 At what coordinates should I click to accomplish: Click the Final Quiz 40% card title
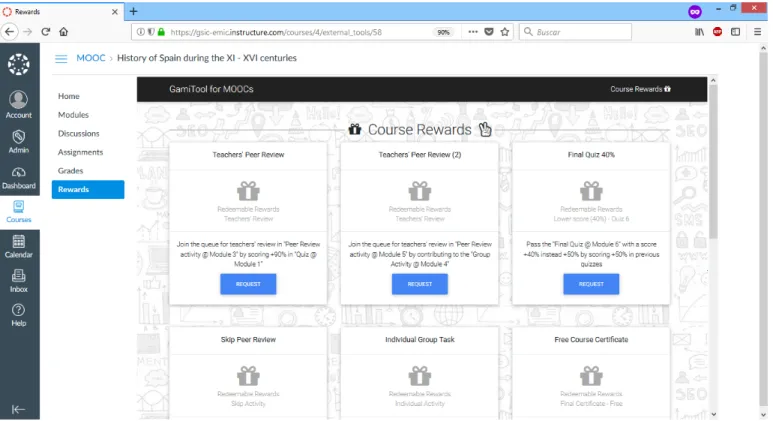(591, 155)
